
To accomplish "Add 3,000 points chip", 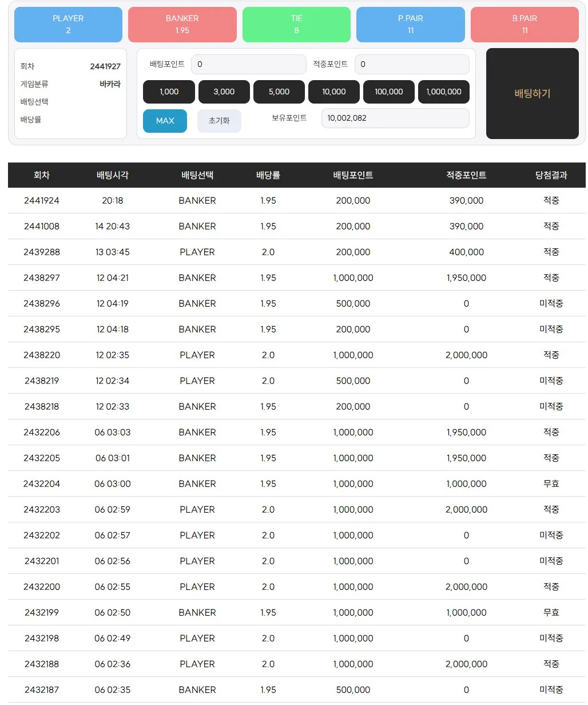I will (x=224, y=92).
